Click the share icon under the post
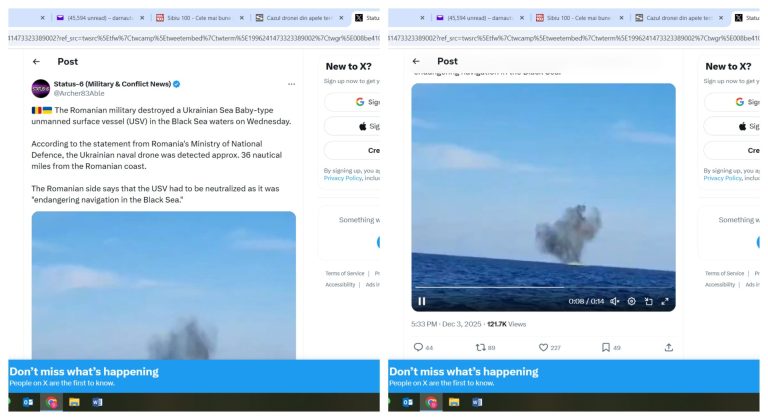The width and height of the screenshot is (768, 420). pos(668,348)
